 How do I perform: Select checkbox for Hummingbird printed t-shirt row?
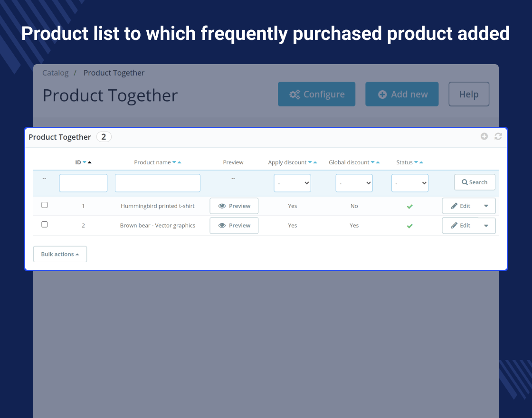tap(45, 205)
